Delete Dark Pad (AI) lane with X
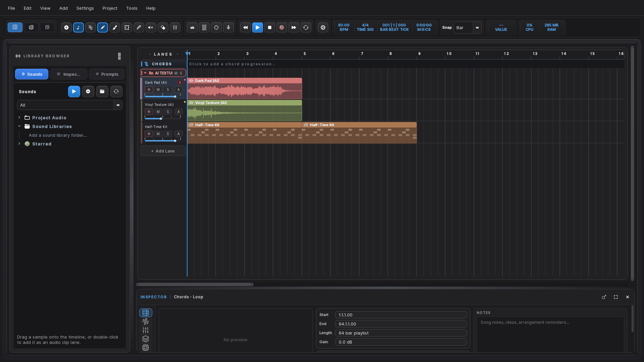The height and width of the screenshot is (362, 644). click(180, 82)
